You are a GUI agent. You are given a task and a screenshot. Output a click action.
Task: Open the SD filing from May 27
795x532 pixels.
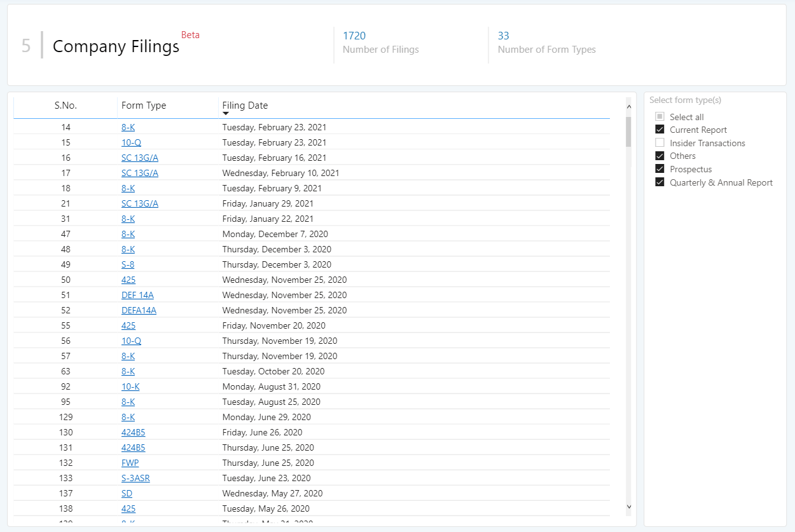point(126,493)
